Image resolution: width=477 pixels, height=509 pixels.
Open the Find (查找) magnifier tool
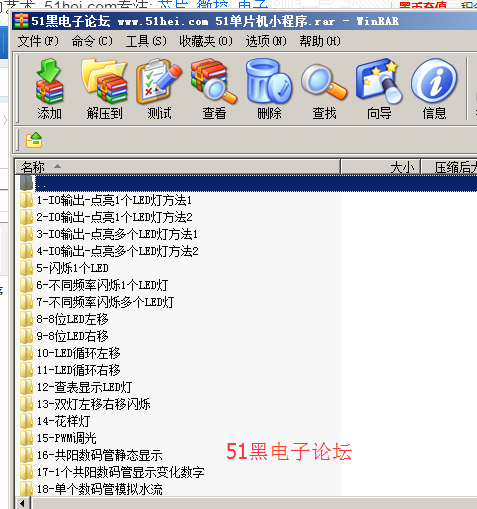click(x=324, y=89)
